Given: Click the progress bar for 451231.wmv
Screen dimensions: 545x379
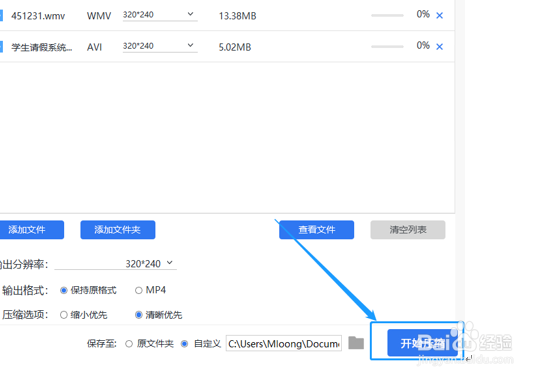Looking at the screenshot, I should [x=387, y=15].
